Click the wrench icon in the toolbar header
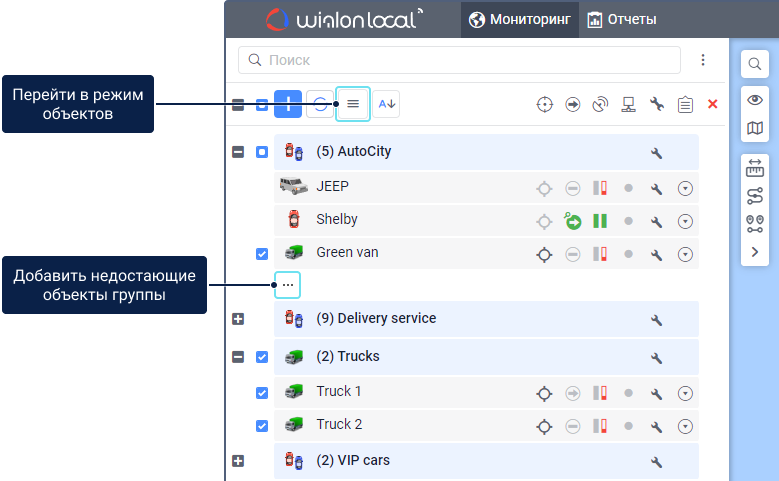The width and height of the screenshot is (779, 481). 657,104
